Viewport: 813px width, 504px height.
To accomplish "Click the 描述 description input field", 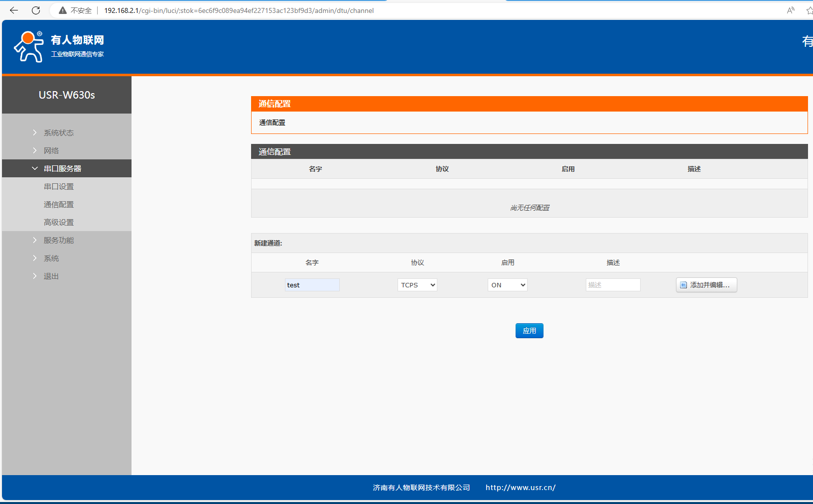I will [613, 285].
